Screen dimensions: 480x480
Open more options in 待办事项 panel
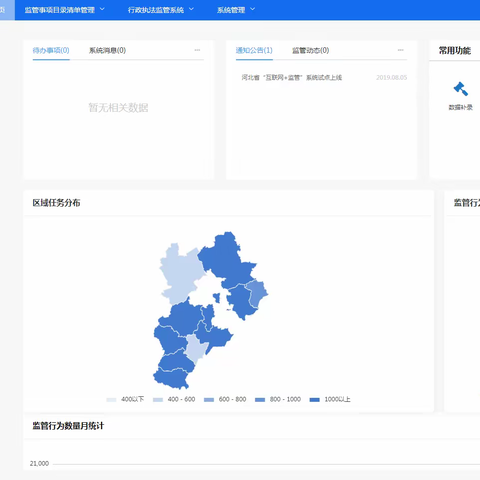point(197,50)
